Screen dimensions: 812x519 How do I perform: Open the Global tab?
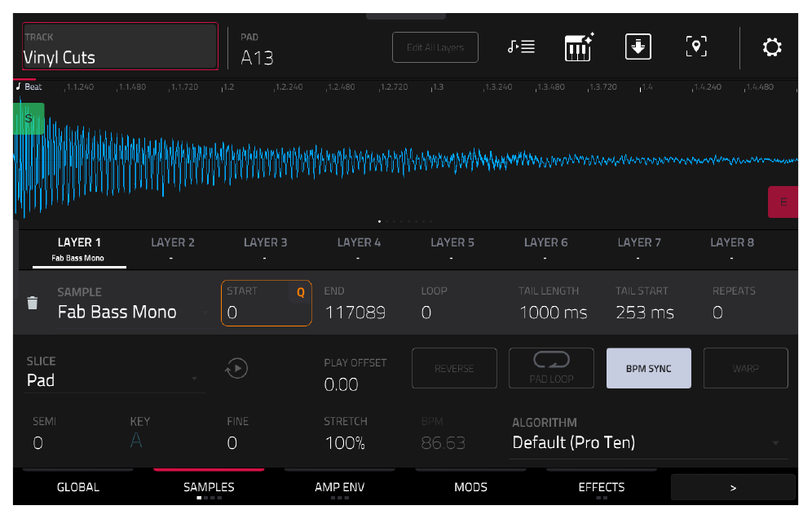(78, 487)
